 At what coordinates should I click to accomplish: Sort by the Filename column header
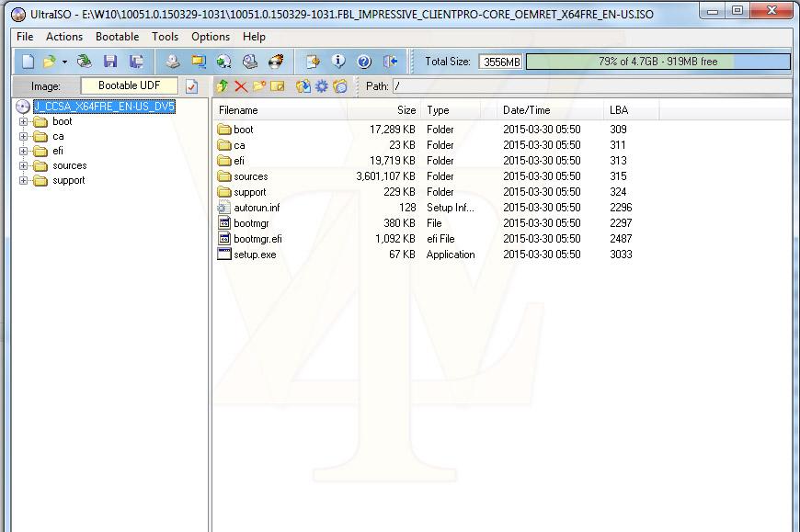pyautogui.click(x=280, y=110)
